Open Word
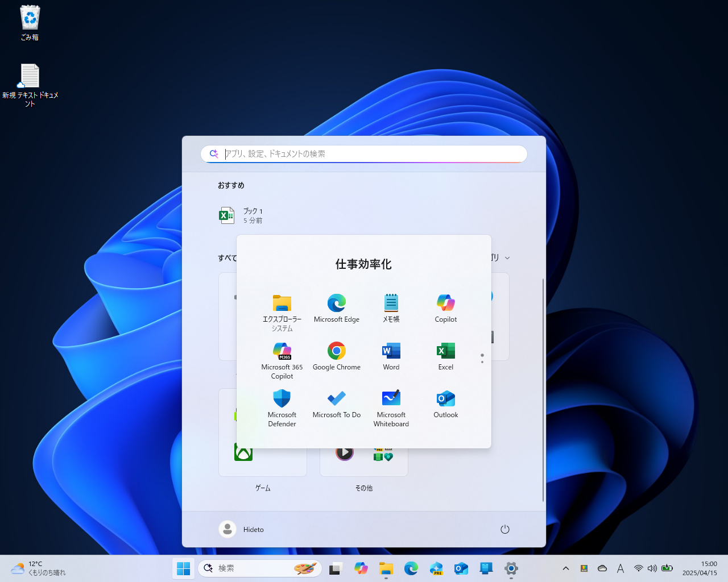728x582 pixels. click(391, 356)
